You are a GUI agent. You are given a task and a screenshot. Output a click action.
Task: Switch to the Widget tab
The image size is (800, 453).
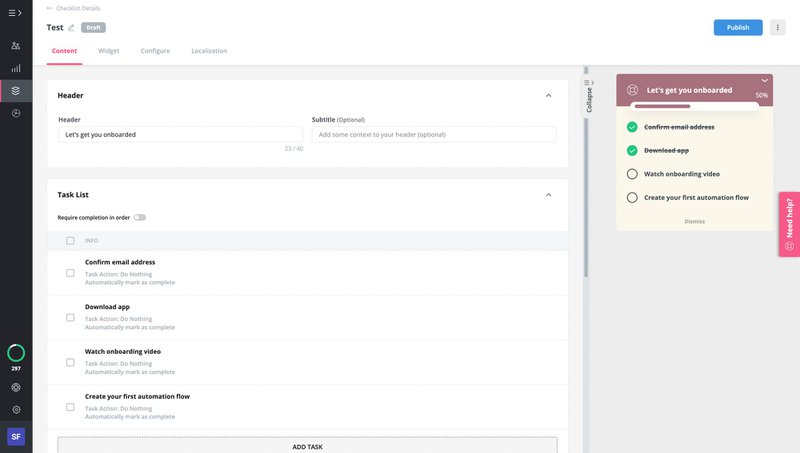[x=109, y=51]
